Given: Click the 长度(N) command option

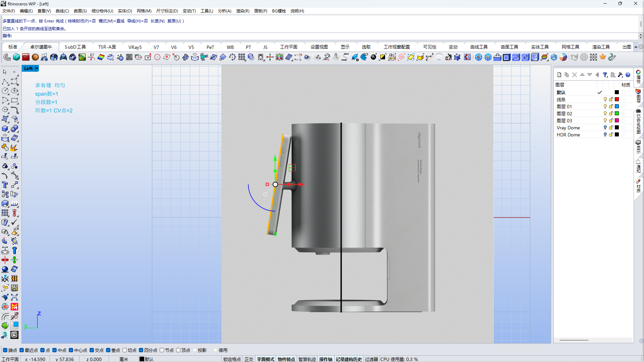Looking at the screenshot, I should [157, 21].
